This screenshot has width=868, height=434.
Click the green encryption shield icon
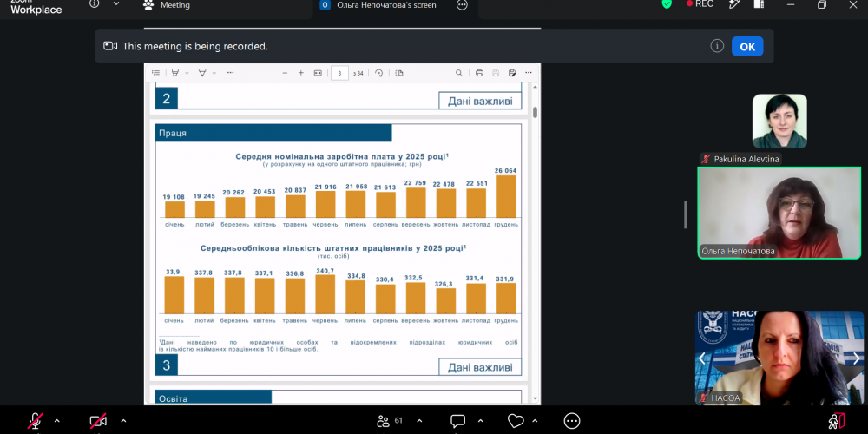(x=667, y=3)
